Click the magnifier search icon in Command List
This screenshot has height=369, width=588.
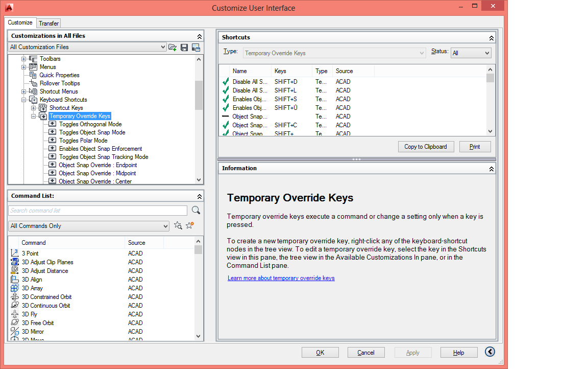coord(195,211)
